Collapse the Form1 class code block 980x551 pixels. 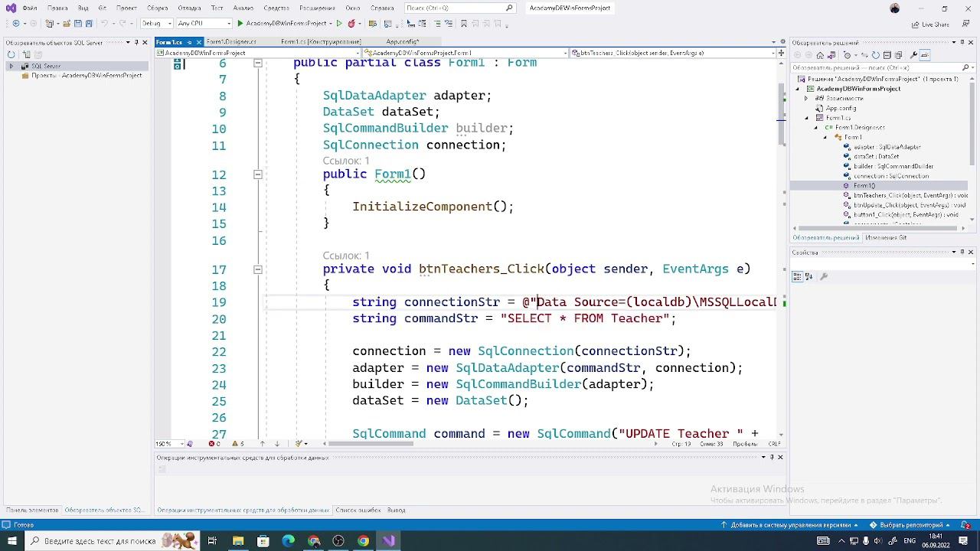click(x=258, y=63)
